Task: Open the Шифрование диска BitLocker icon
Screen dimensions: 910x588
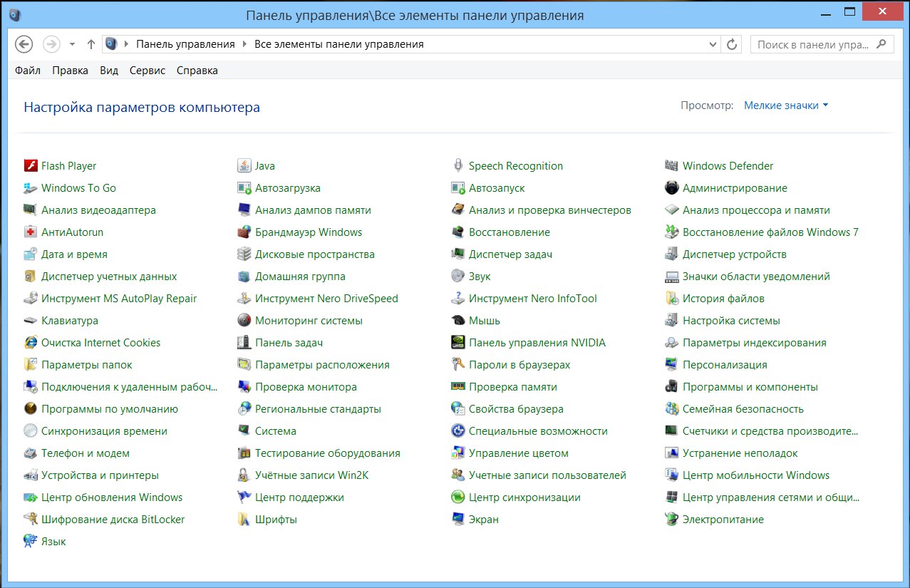Action: (x=31, y=520)
